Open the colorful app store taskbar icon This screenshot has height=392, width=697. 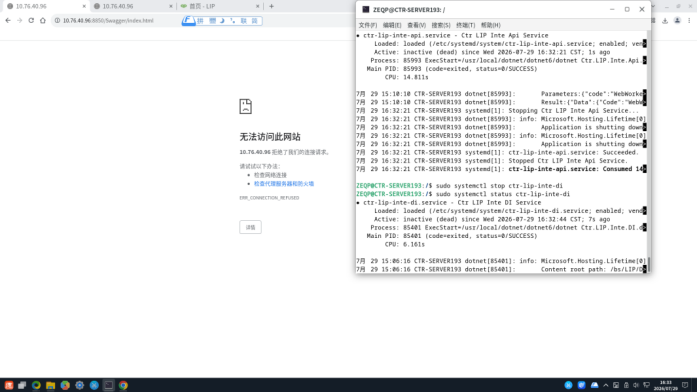[x=65, y=385]
